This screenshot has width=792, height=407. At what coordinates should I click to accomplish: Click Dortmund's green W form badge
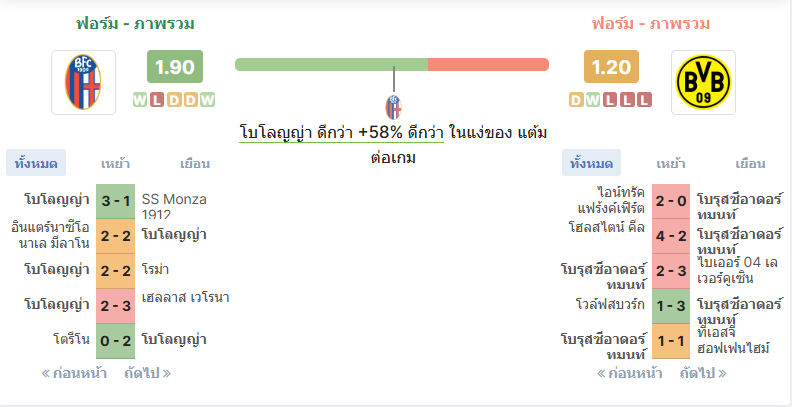pos(593,100)
